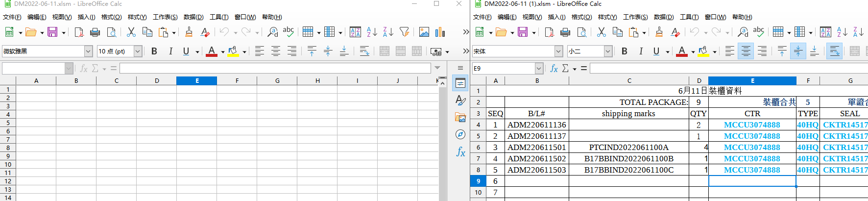This screenshot has width=868, height=201.
Task: Expand font color dropdown in left window
Action: pos(222,51)
